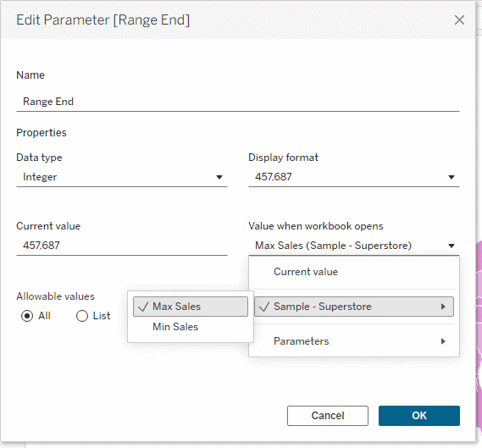The image size is (482, 448).
Task: Expand the Sample - Superstore submenu arrow
Action: pos(443,307)
